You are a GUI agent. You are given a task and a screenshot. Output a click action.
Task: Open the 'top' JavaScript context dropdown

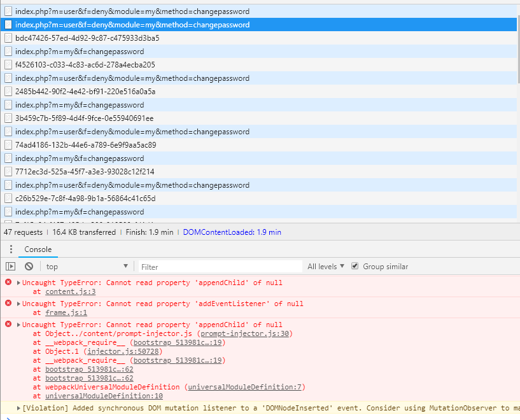pyautogui.click(x=87, y=267)
